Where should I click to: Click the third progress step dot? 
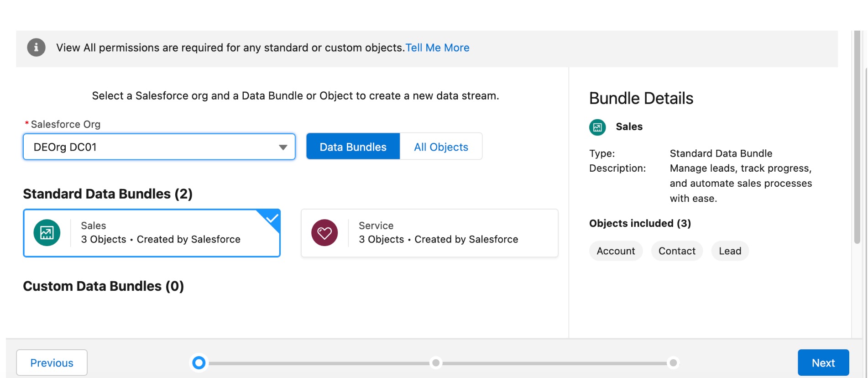click(x=673, y=363)
